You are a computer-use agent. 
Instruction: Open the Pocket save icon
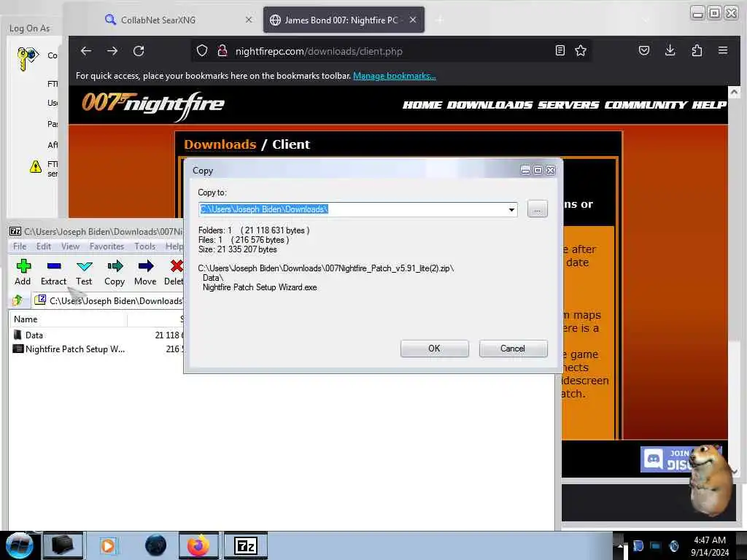(x=644, y=50)
